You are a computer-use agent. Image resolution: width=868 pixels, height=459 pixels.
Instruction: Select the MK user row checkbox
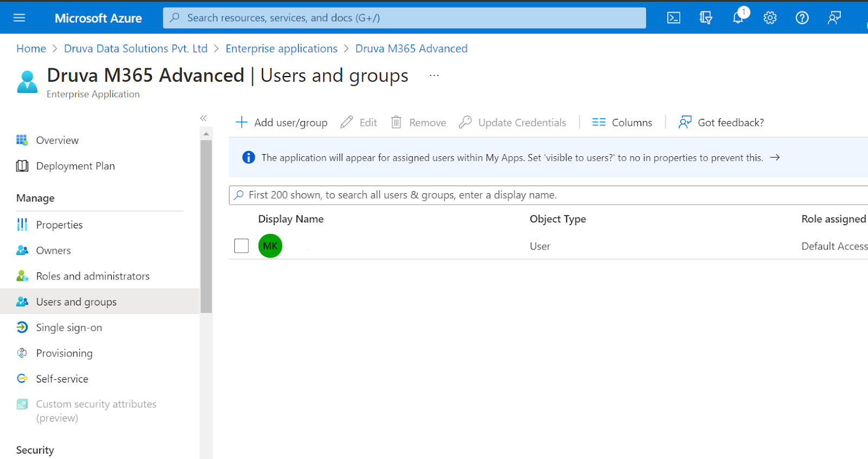[241, 246]
